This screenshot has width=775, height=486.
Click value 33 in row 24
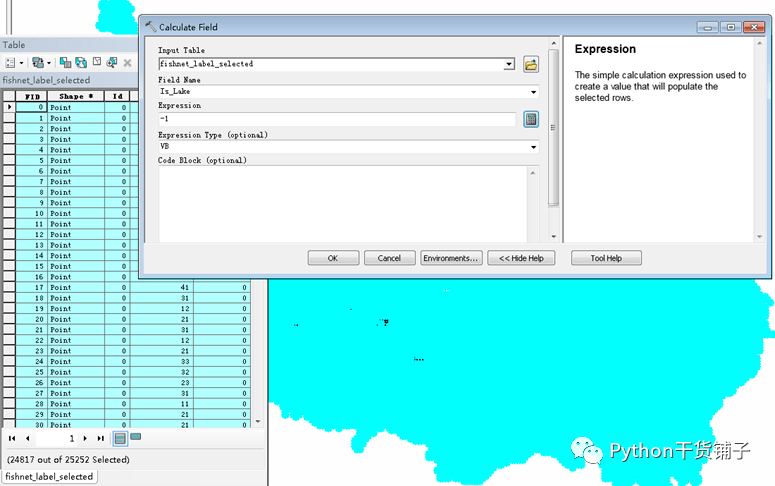coord(162,361)
